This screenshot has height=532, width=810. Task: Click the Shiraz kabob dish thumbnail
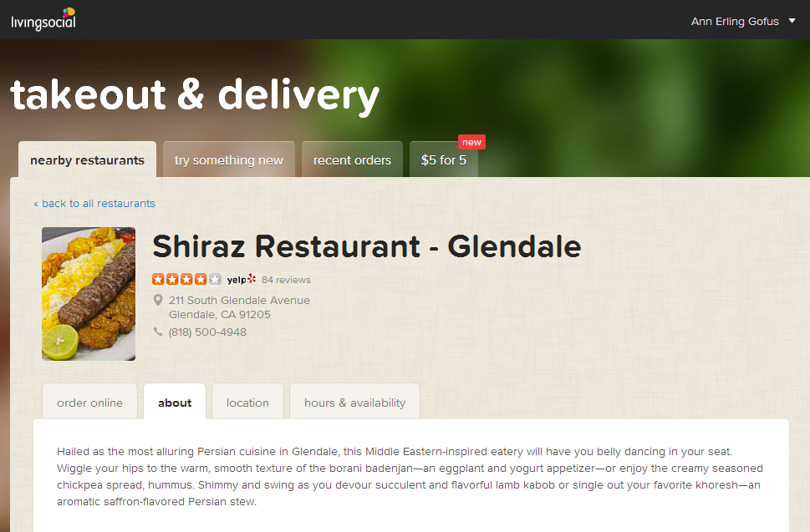(89, 294)
